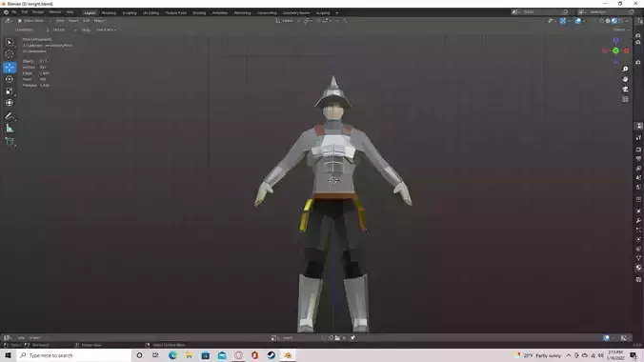Switch to the UV Editing workspace tab
This screenshot has width=644, height=362.
[151, 12]
